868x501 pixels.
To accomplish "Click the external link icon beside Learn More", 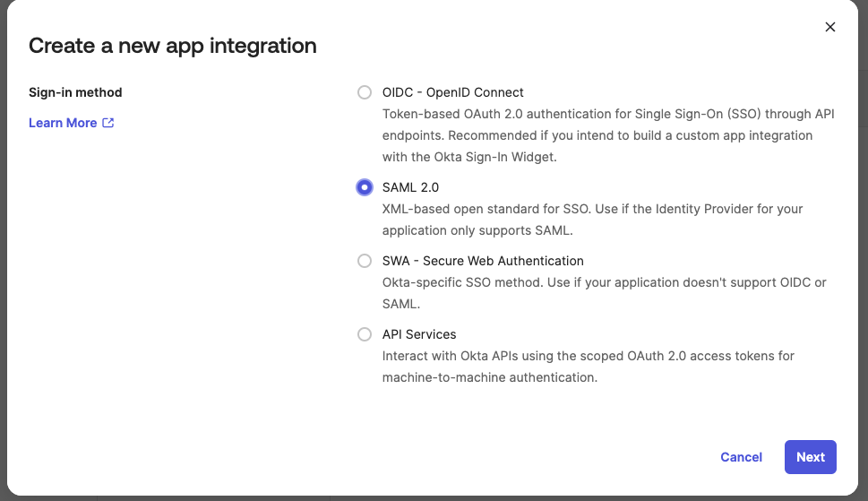I will pos(108,123).
